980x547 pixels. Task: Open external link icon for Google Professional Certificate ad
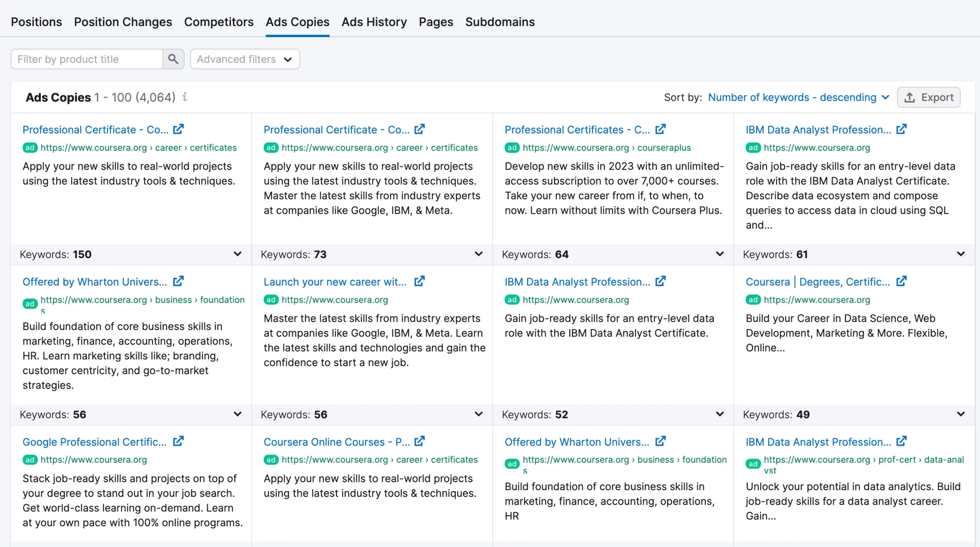[x=178, y=441]
